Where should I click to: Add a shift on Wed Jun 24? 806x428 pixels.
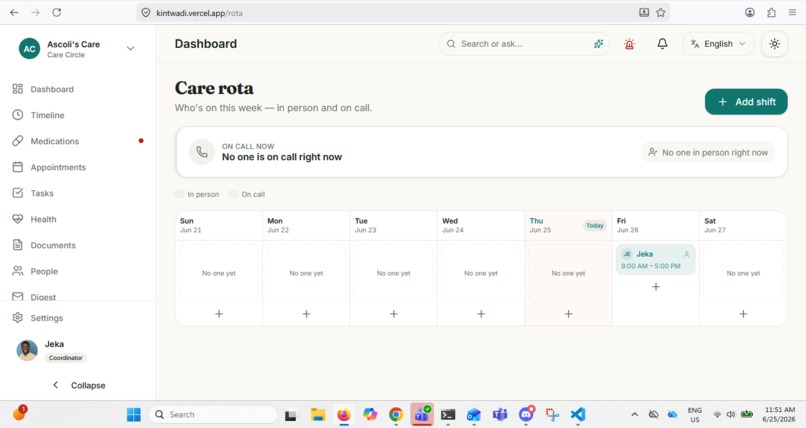[x=481, y=314]
